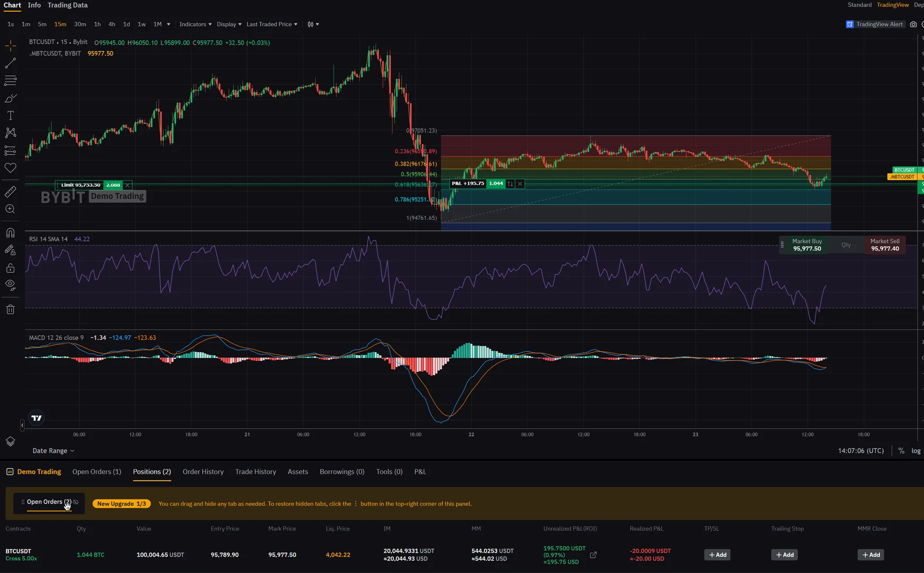Share unrealized P&L via export icon
The height and width of the screenshot is (573, 924).
[593, 555]
